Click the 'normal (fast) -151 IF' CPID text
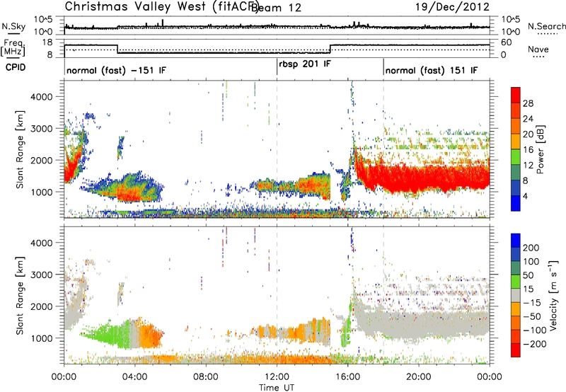Image resolution: width=566 pixels, height=392 pixels. 116,70
